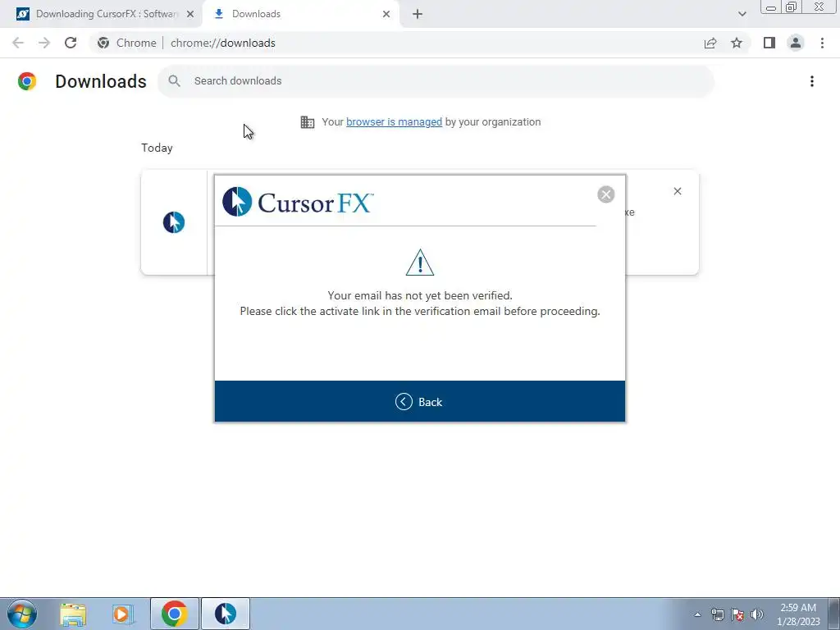This screenshot has height=630, width=840.
Task: Open the 'browser is managed' link
Action: [x=394, y=122]
